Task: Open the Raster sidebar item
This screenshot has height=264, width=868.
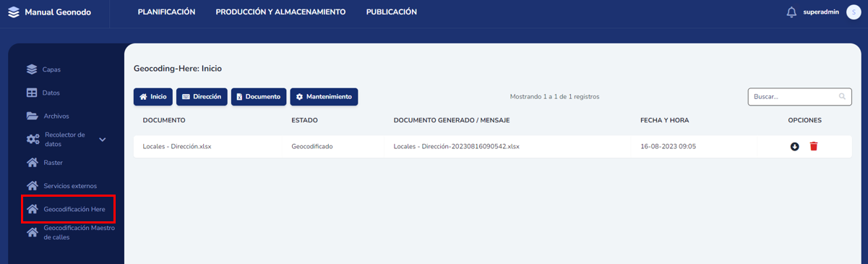Action: [53, 163]
